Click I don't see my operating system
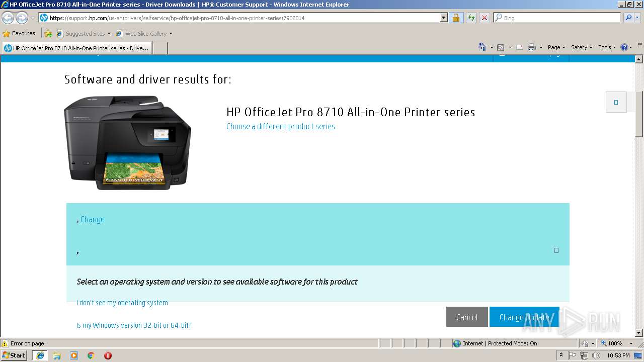The height and width of the screenshot is (362, 644). (x=122, y=303)
